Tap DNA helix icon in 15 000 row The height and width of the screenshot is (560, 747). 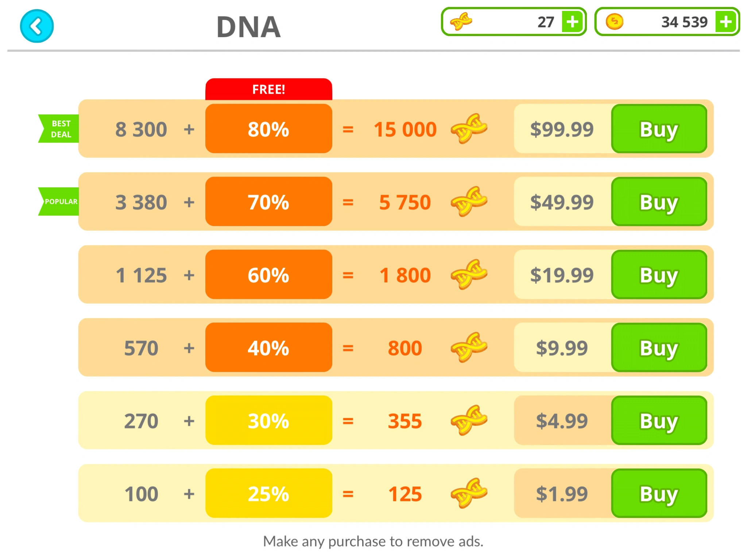coord(469,129)
